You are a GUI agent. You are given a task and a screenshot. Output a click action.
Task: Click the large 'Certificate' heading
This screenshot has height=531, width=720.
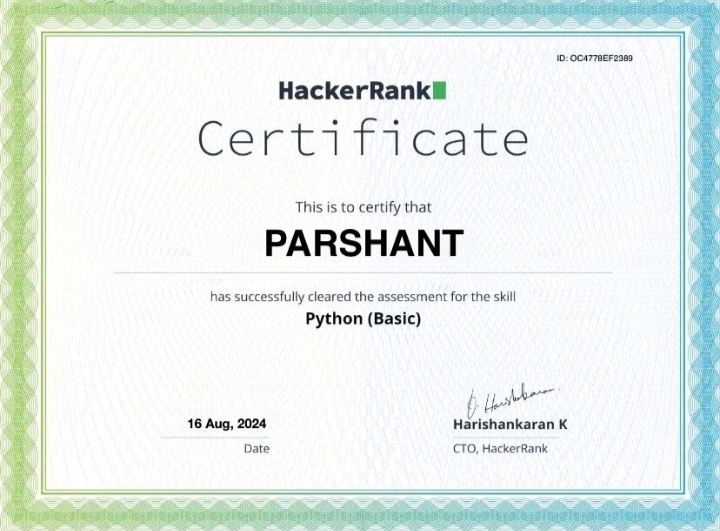[x=363, y=138]
